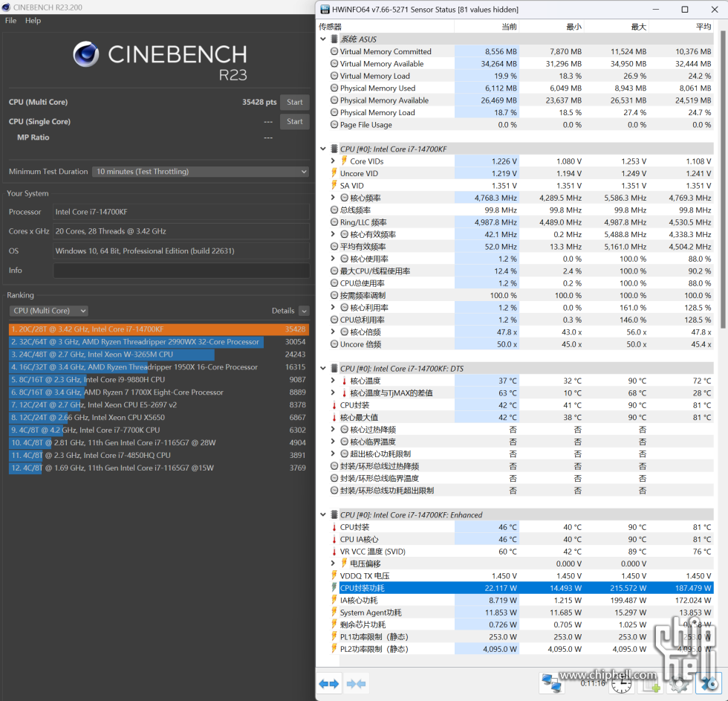Click the 最小 column header
This screenshot has height=701, width=728.
click(551, 27)
